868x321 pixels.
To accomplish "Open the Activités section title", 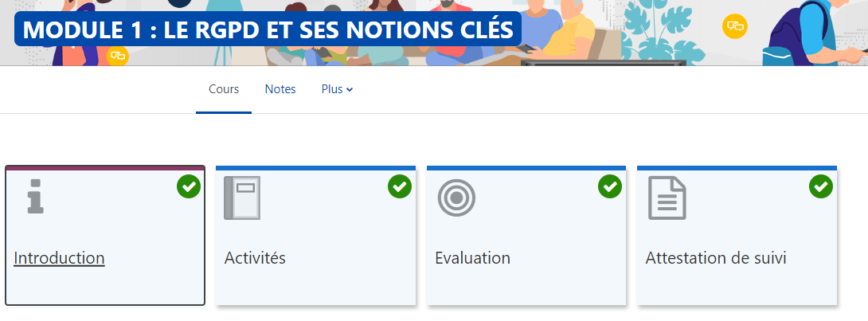I will (255, 258).
